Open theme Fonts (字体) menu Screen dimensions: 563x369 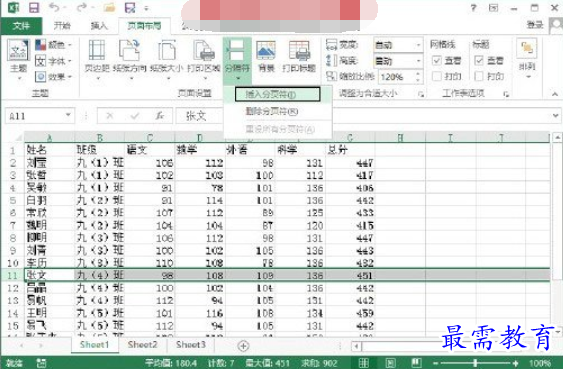(53, 61)
